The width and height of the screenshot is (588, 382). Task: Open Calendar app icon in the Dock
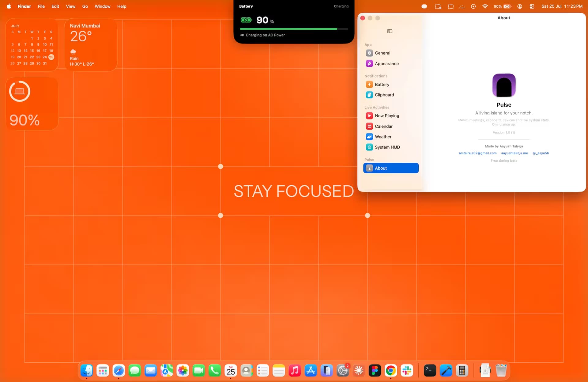[231, 371]
